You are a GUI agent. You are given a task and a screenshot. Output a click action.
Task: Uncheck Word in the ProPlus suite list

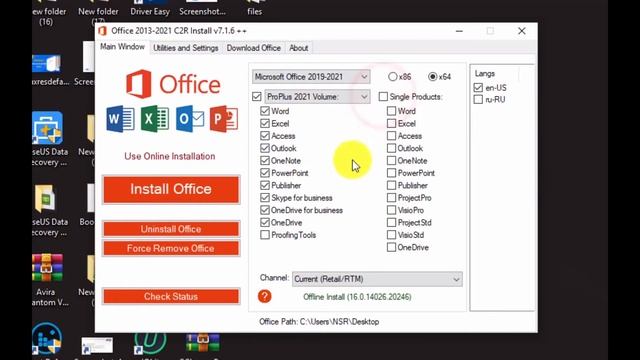click(265, 111)
